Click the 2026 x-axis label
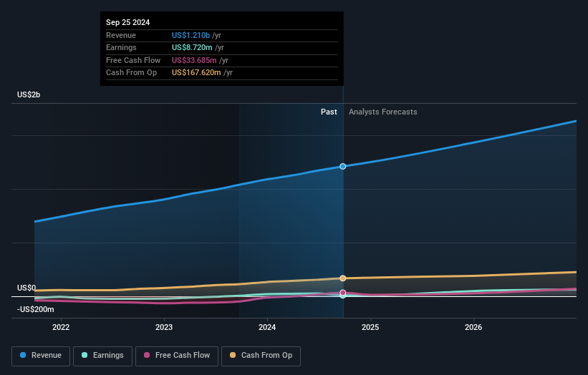The width and height of the screenshot is (588, 375). 473,327
